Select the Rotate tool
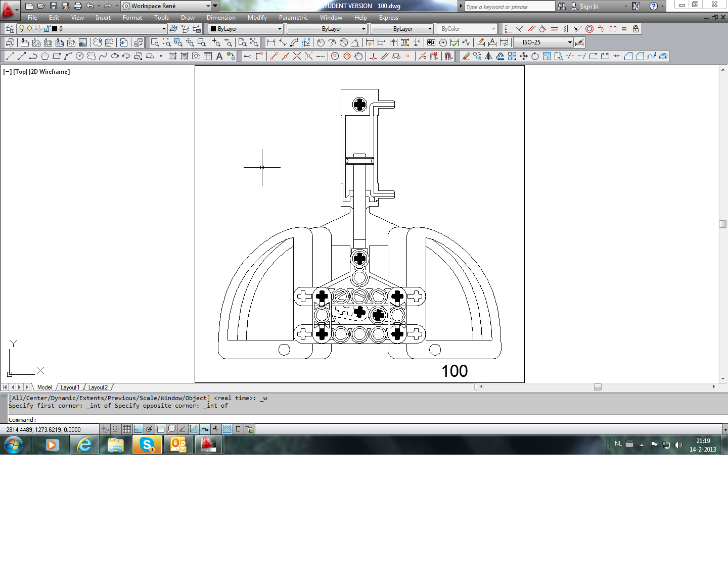The width and height of the screenshot is (728, 588). [x=535, y=56]
